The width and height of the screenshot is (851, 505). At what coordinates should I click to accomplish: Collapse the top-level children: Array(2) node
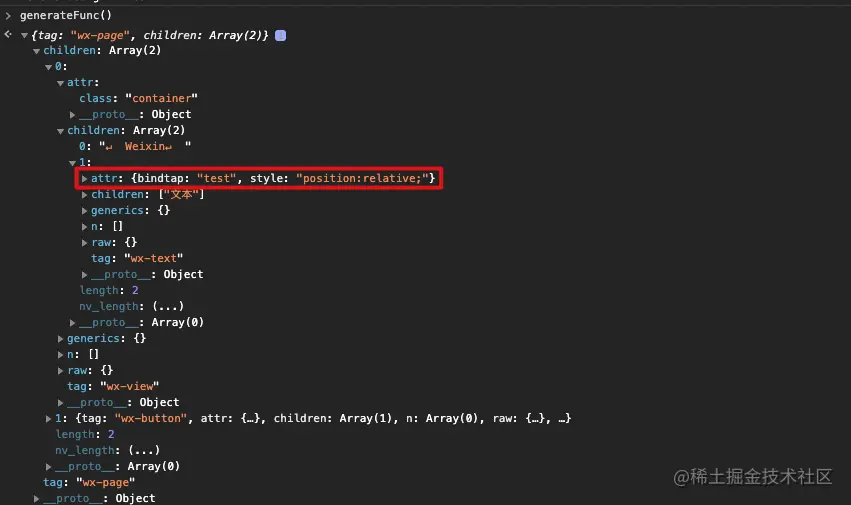[36, 51]
